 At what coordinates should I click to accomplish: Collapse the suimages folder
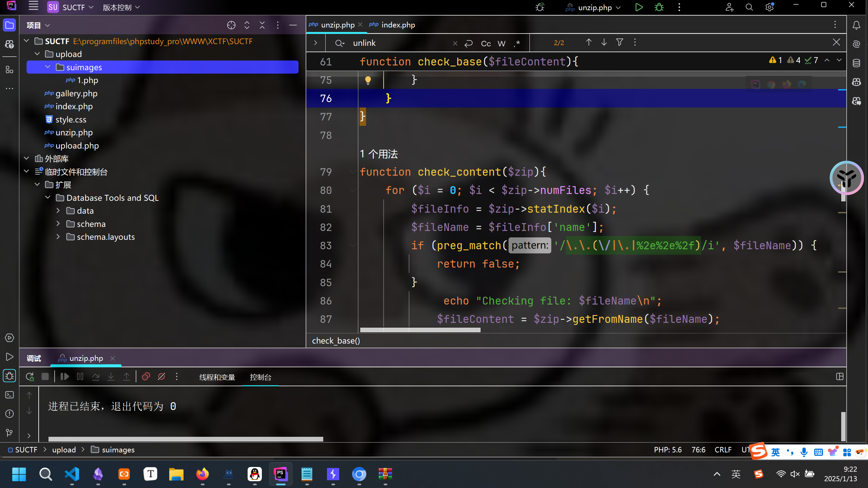point(48,67)
